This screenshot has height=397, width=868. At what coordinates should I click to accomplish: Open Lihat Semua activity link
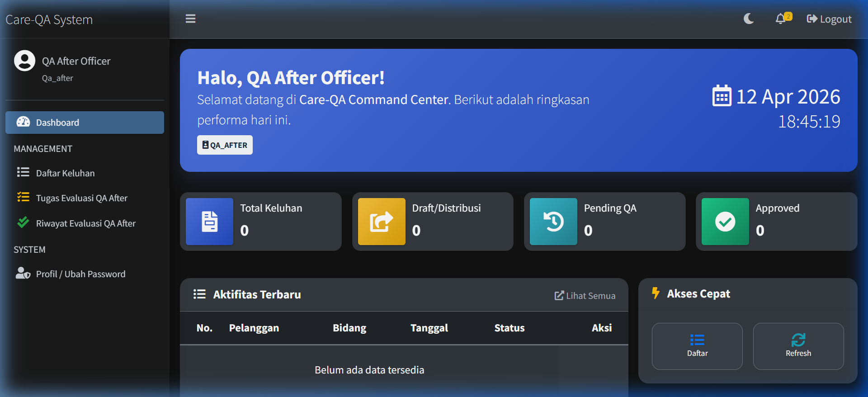click(585, 296)
